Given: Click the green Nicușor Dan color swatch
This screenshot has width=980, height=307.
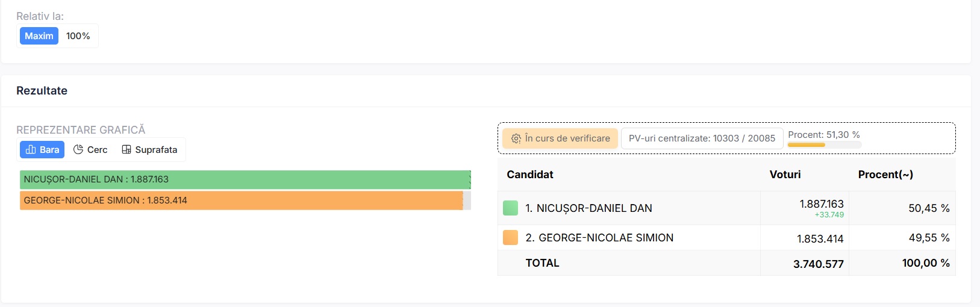Looking at the screenshot, I should coord(510,208).
